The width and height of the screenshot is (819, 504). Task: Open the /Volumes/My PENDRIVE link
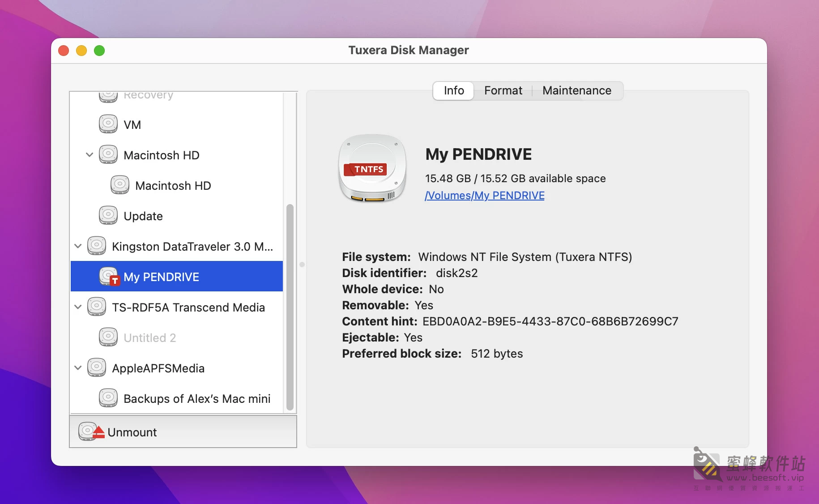coord(485,196)
